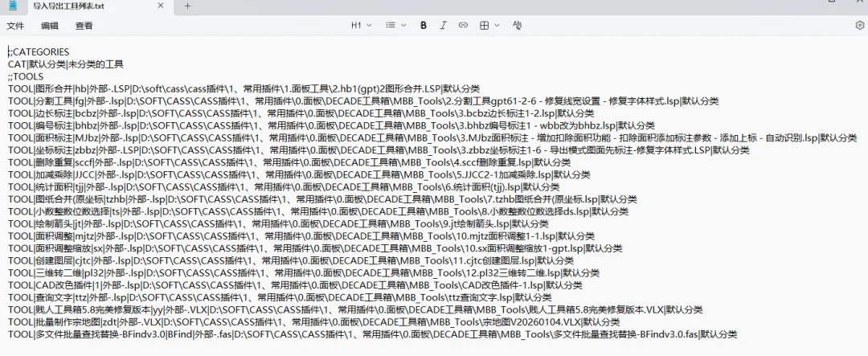
Task: Clear formatting with the toolbar icon
Action: 517,25
